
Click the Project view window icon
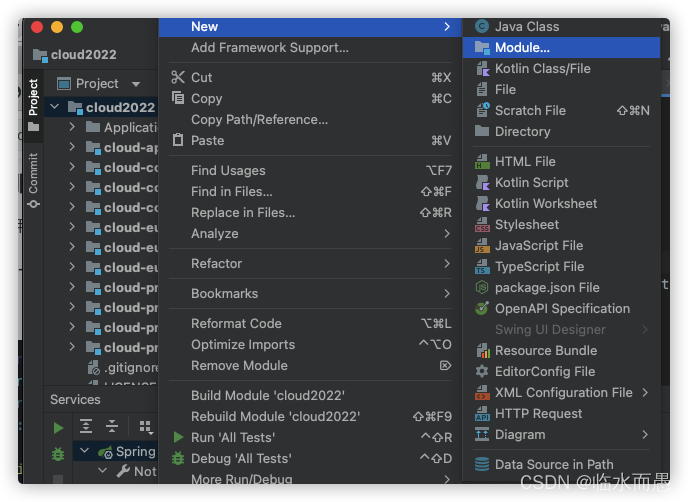(x=64, y=83)
